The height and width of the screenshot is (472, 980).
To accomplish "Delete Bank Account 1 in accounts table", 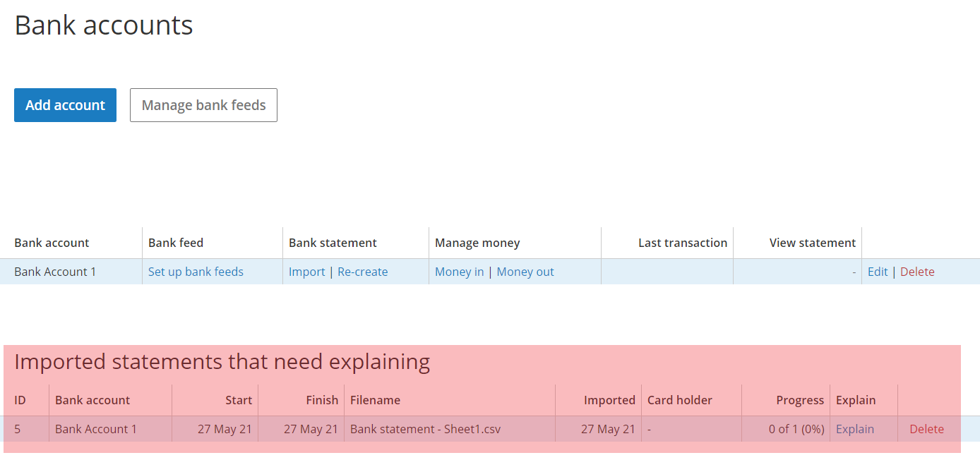I will (917, 272).
